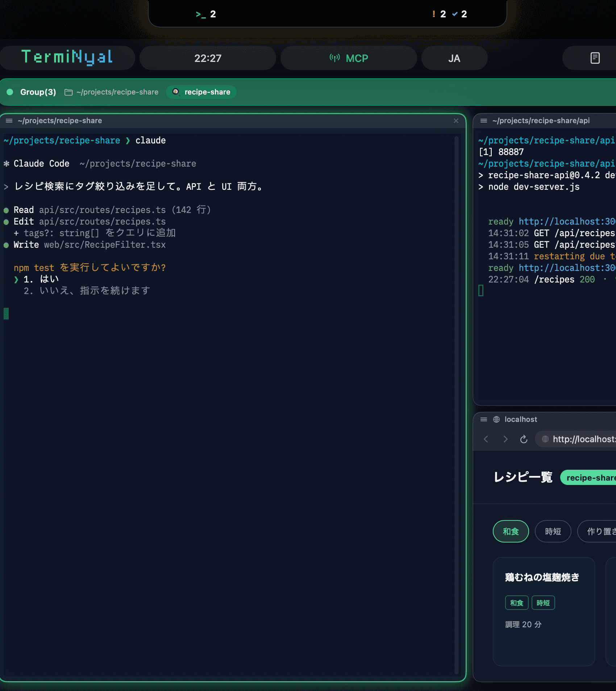Click the blue checkmark completed count
616x691 pixels.
[x=459, y=14]
